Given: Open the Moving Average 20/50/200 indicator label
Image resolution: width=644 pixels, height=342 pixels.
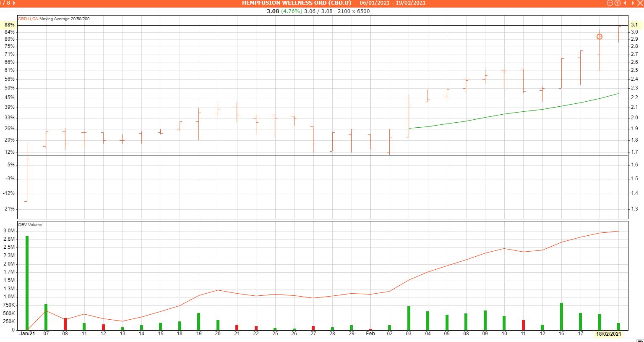Looking at the screenshot, I should pyautogui.click(x=64, y=19).
